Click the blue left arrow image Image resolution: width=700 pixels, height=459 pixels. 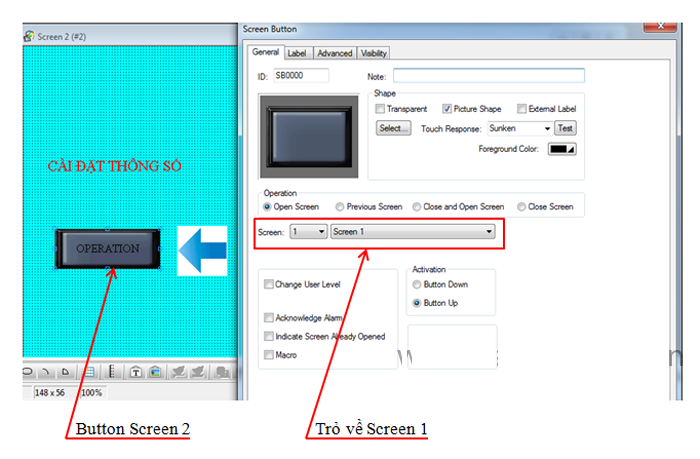coord(203,250)
